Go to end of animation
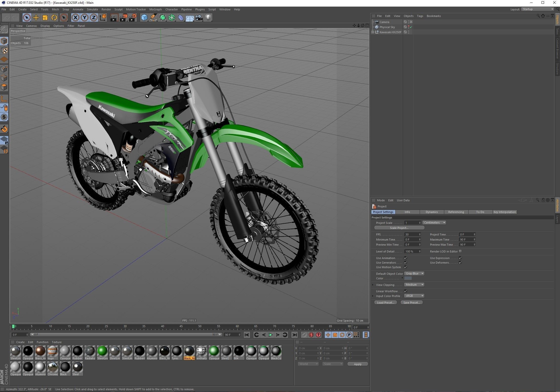This screenshot has height=392, width=560. (294, 335)
